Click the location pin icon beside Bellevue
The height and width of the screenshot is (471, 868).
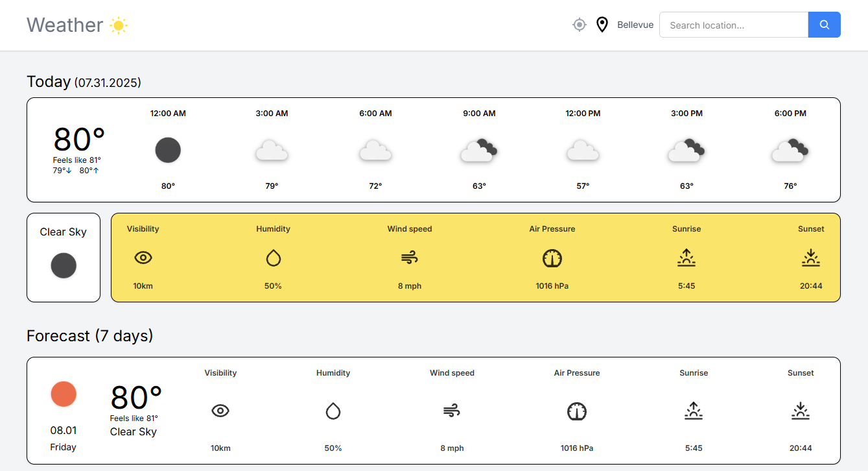coord(602,24)
